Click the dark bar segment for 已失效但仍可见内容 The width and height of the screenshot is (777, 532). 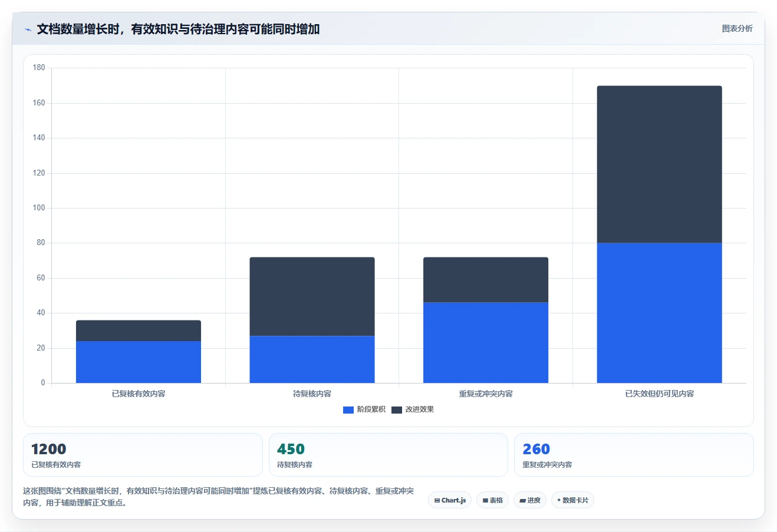pos(659,164)
